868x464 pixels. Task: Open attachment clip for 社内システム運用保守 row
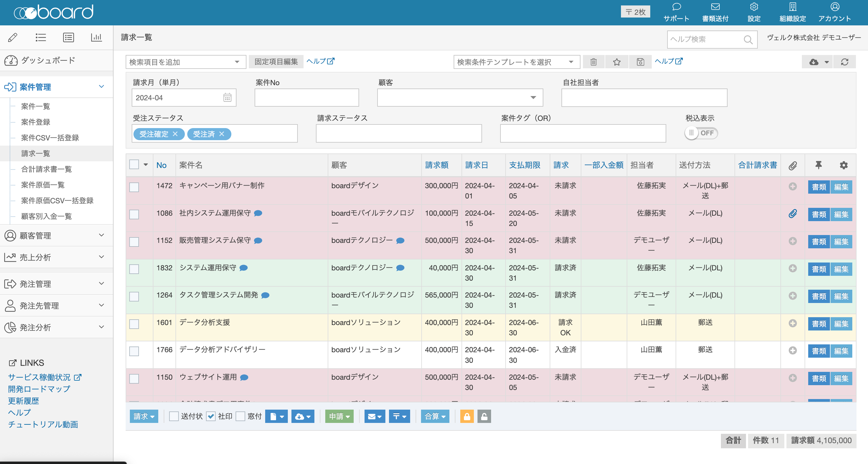[792, 214]
